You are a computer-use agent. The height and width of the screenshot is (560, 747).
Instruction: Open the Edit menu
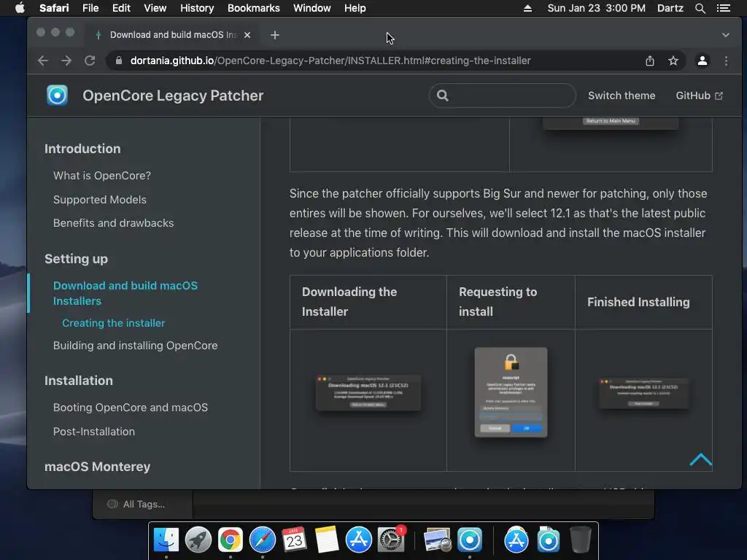(121, 8)
